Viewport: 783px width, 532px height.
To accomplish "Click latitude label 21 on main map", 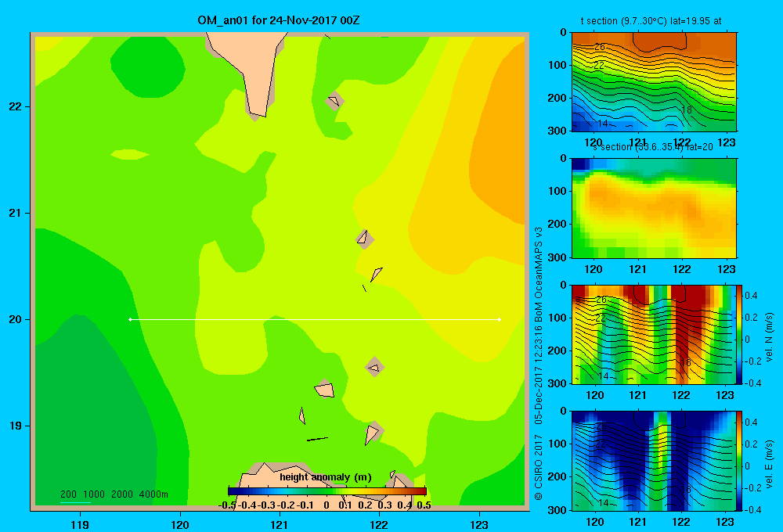I will click(x=15, y=213).
